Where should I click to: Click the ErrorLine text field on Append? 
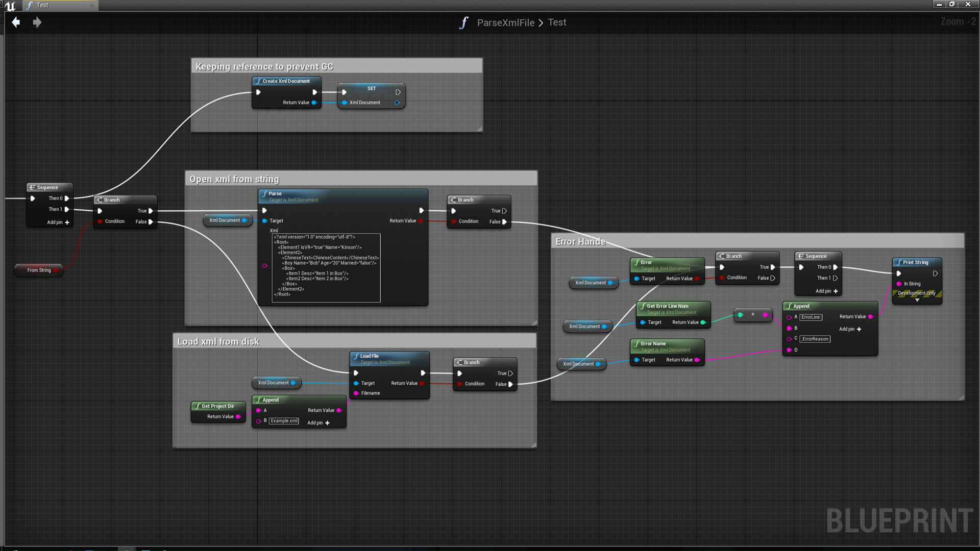(x=811, y=317)
